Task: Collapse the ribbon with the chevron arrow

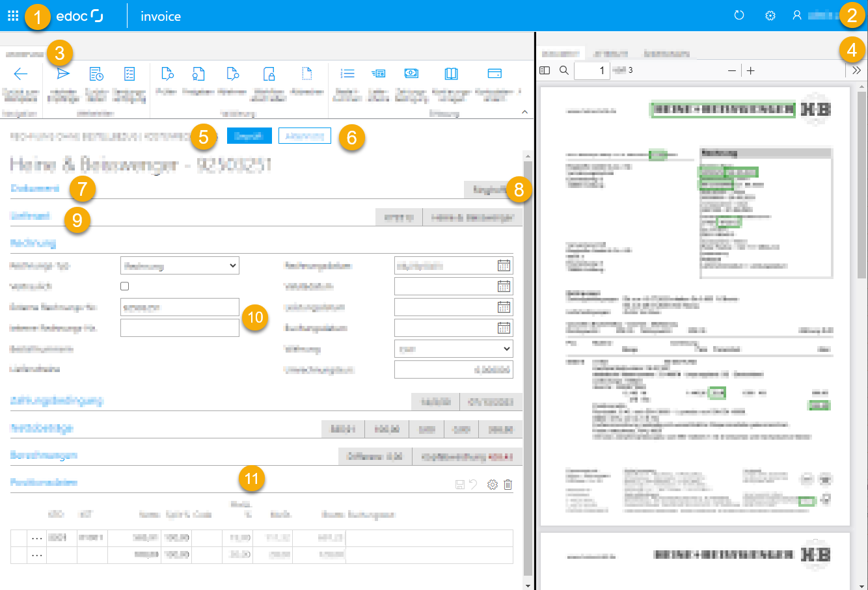Action: tap(524, 113)
